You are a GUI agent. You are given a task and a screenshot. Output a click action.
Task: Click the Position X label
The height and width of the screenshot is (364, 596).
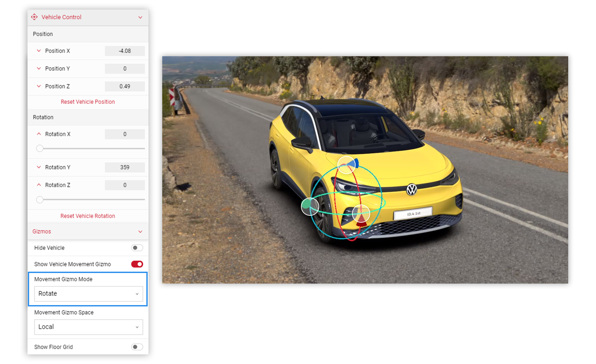[58, 51]
